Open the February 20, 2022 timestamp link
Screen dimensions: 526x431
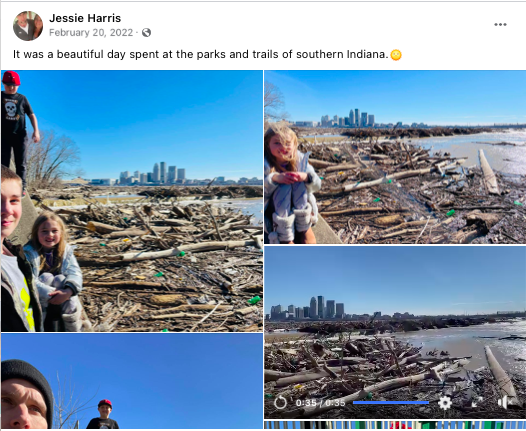(x=91, y=33)
